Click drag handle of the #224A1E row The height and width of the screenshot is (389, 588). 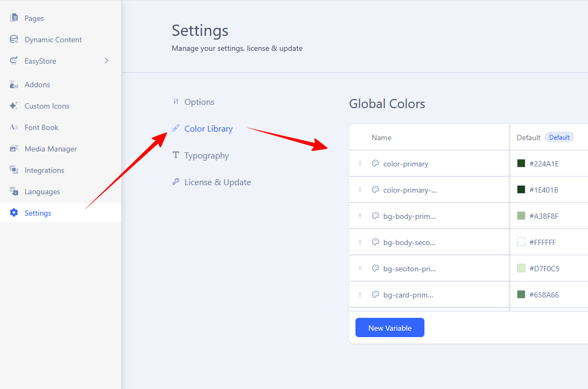(x=360, y=163)
